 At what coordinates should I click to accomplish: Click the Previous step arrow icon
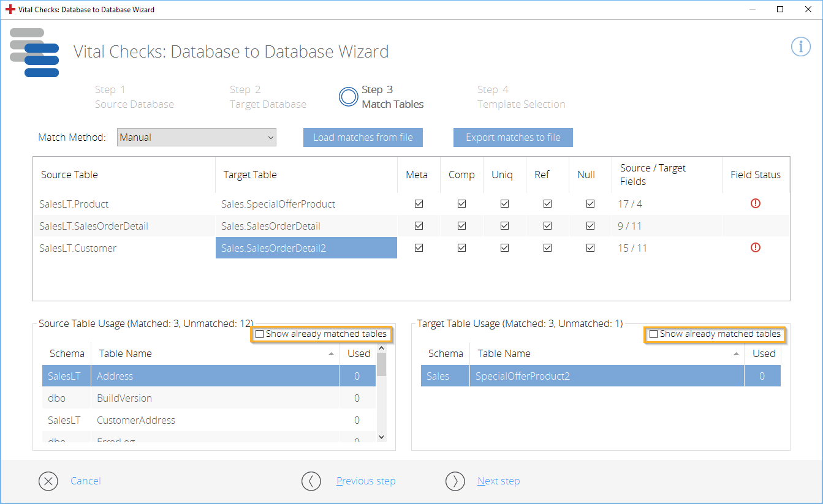(x=311, y=481)
